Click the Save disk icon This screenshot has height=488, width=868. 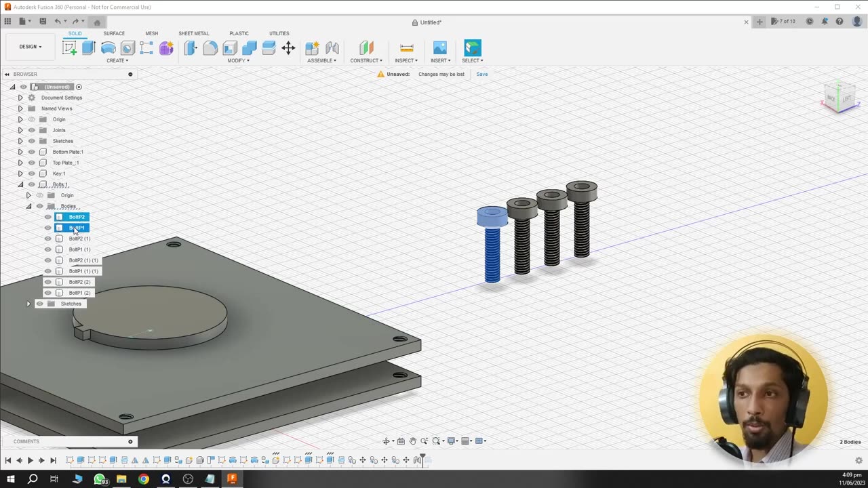[43, 22]
